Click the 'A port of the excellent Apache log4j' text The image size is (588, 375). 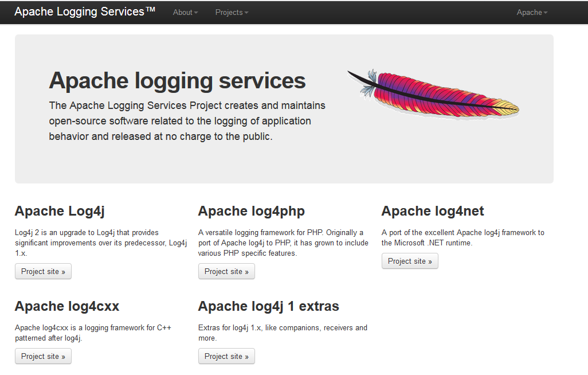(462, 237)
